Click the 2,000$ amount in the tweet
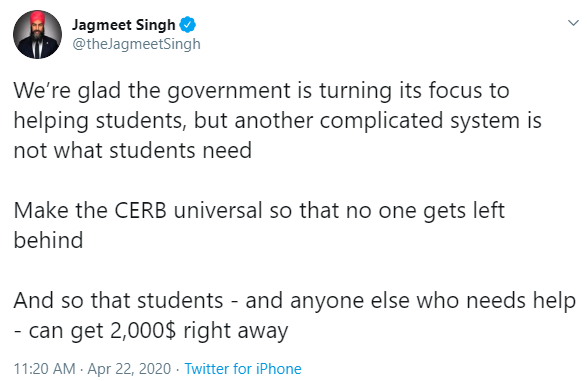This screenshot has height=381, width=587. [143, 330]
